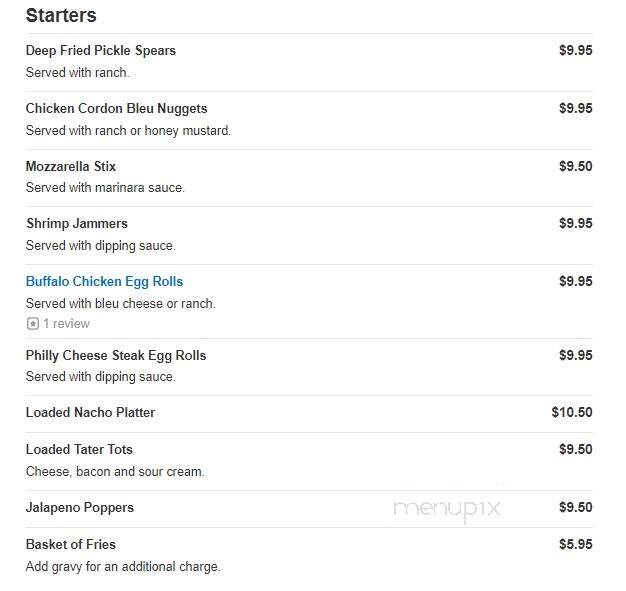The image size is (626, 591).
Task: Choose the Shrimp Jammers item
Action: click(x=77, y=224)
